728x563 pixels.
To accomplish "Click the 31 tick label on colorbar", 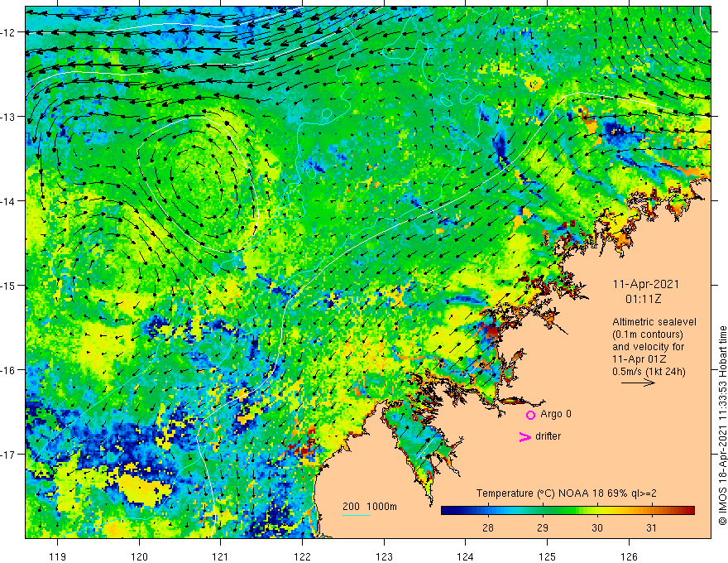I will (x=652, y=527).
